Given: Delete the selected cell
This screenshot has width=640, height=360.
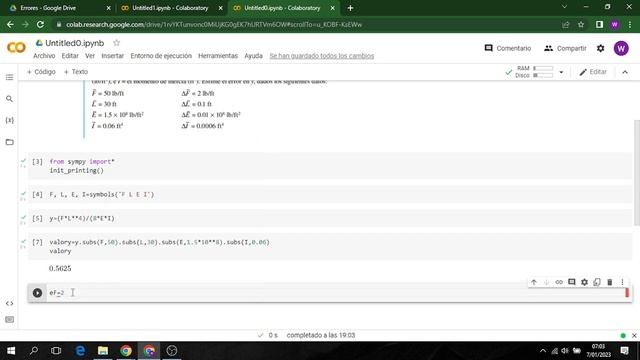Looking at the screenshot, I should click(x=609, y=282).
